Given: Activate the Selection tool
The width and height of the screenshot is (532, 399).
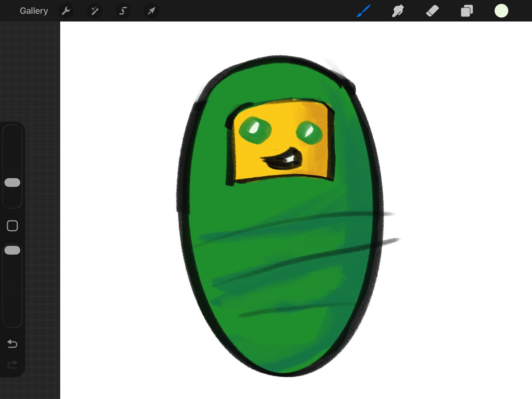Looking at the screenshot, I should (123, 11).
